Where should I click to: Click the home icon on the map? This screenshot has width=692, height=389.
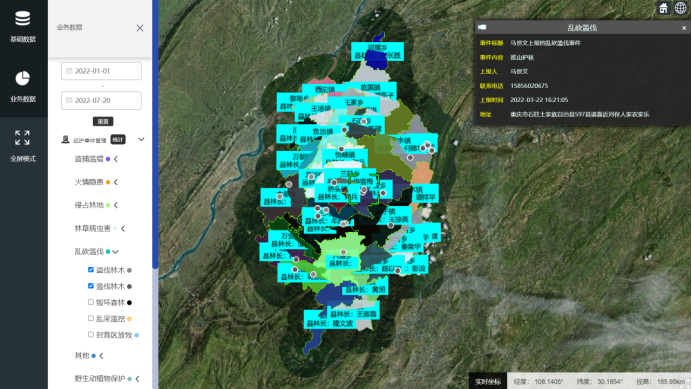pyautogui.click(x=663, y=8)
